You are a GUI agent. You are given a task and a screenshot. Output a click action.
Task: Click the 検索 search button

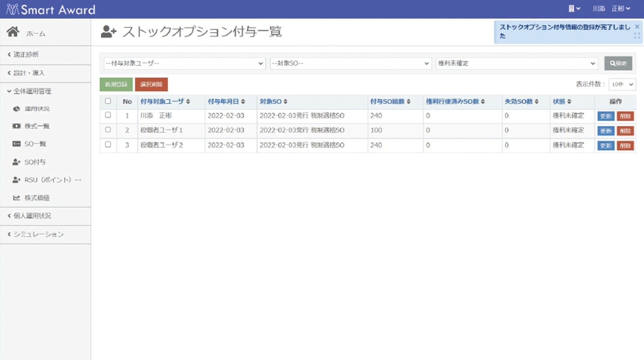tap(618, 63)
